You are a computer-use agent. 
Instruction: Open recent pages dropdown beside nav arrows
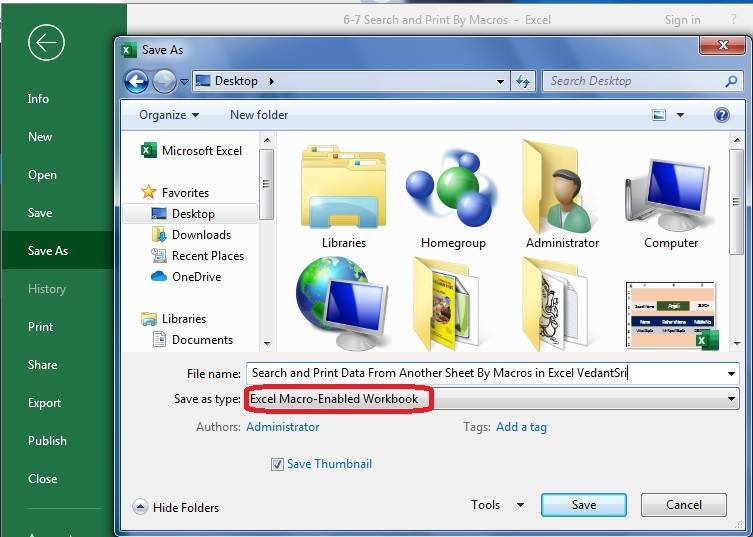pyautogui.click(x=184, y=82)
